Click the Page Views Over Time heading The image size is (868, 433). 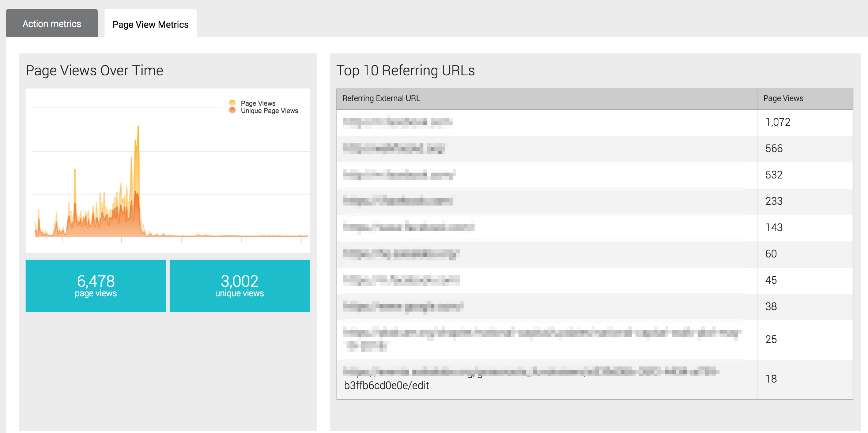pos(94,71)
